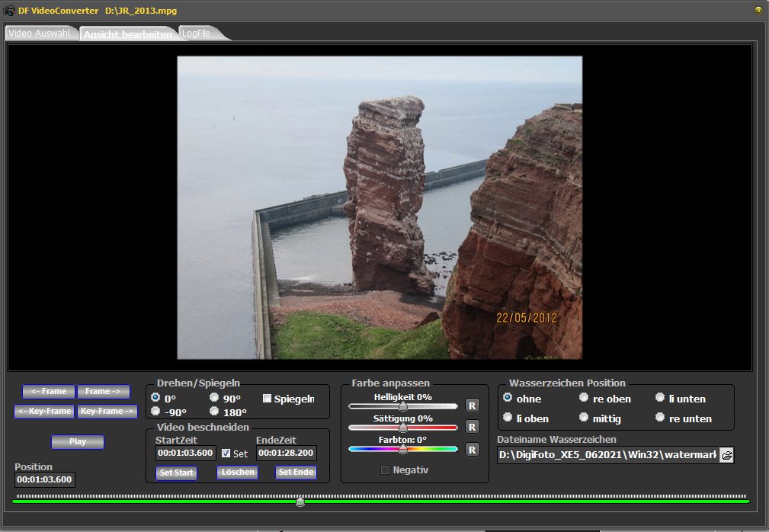
Task: Reset hue with Farbton R button
Action: coord(472,450)
